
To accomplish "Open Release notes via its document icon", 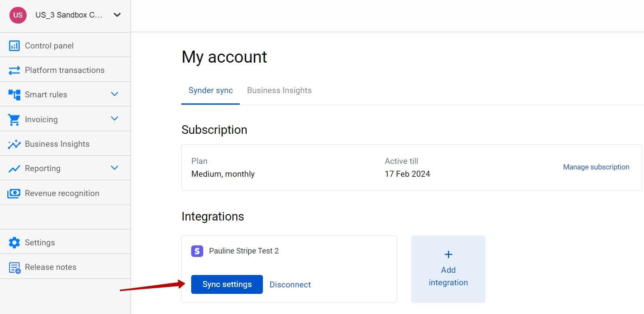I will tap(14, 266).
